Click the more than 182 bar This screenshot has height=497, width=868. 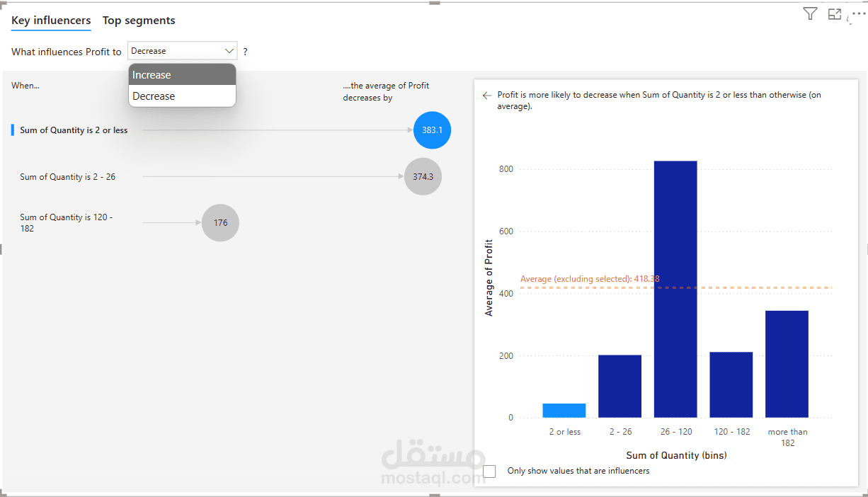(787, 364)
